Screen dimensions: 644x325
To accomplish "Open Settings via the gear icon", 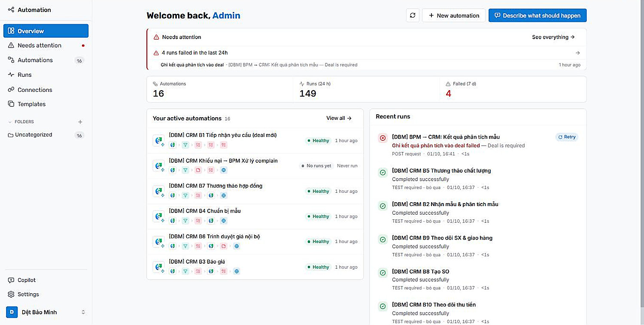I will [x=11, y=294].
